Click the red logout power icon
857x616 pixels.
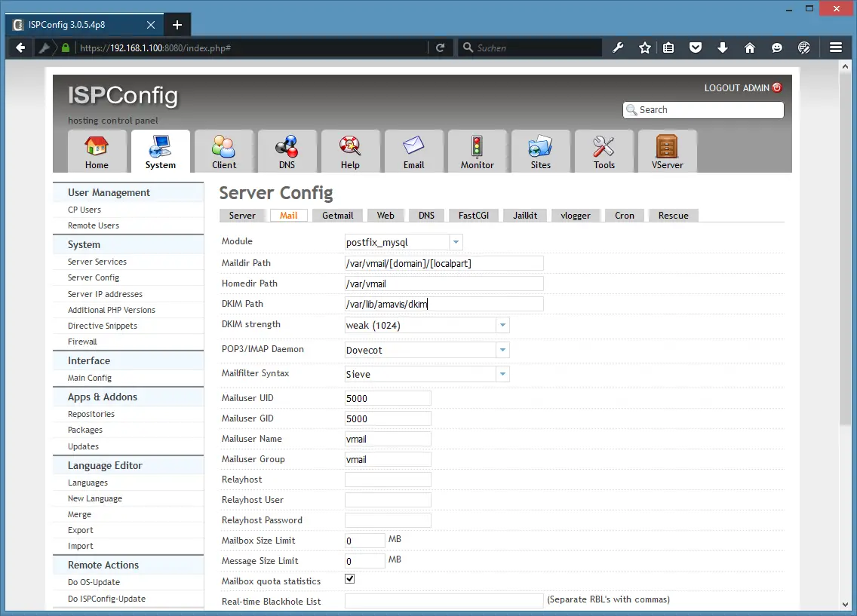[777, 87]
